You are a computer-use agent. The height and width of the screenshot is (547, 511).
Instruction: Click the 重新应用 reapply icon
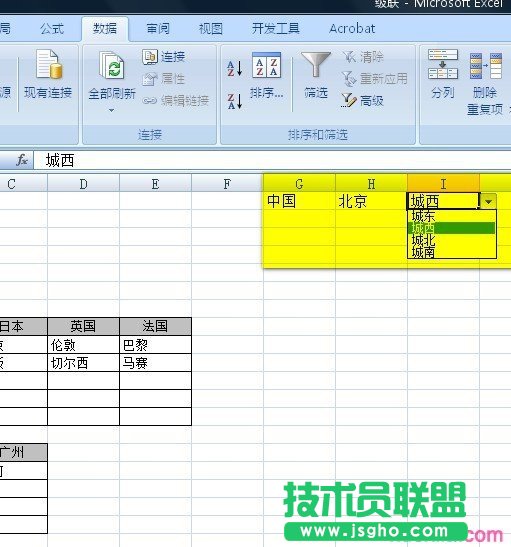[348, 78]
